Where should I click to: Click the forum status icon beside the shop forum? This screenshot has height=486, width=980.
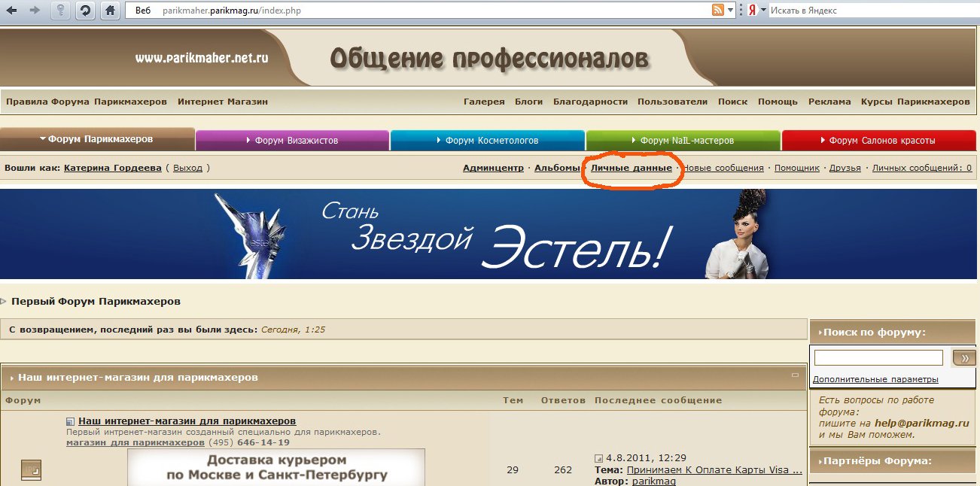coord(31,470)
